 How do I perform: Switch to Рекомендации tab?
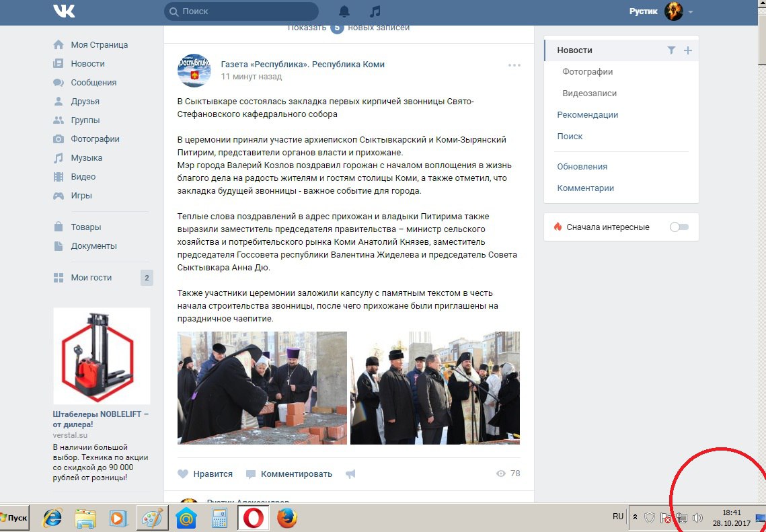point(587,115)
